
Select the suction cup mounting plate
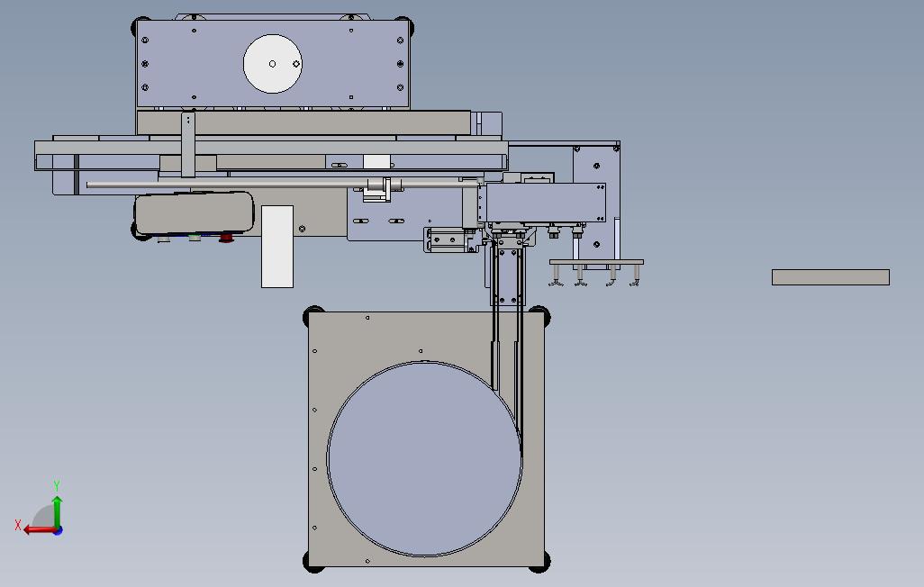point(596,262)
